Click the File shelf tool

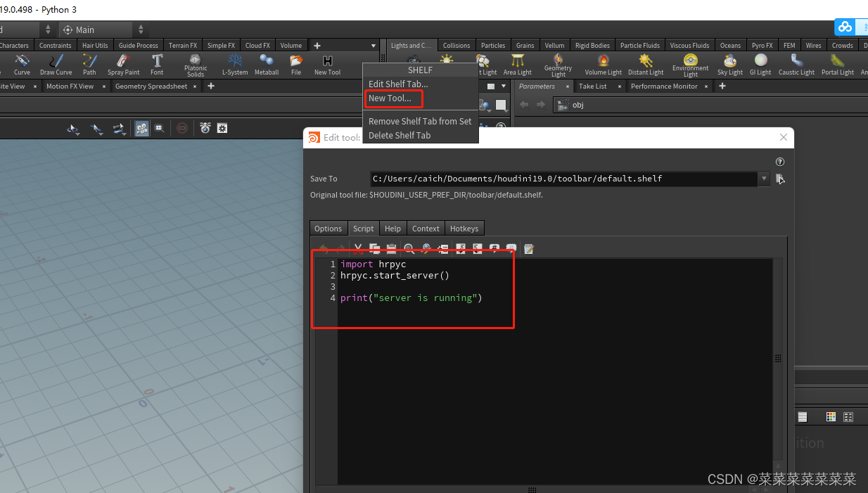(x=296, y=65)
